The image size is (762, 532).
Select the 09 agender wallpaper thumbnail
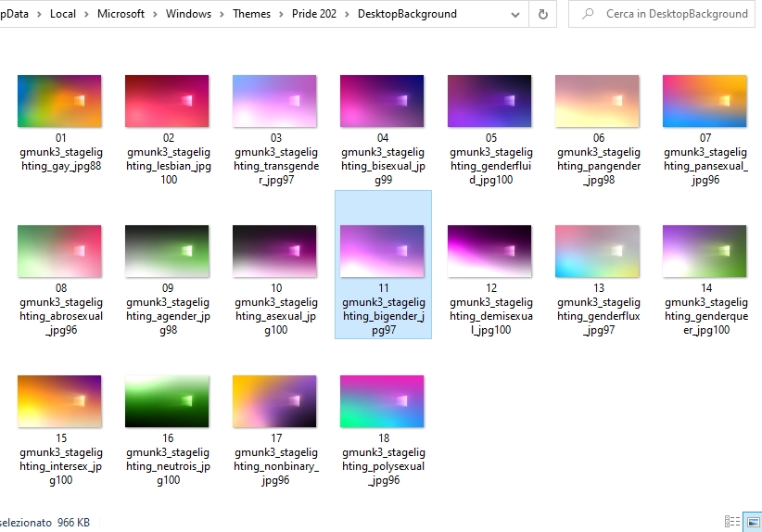pyautogui.click(x=167, y=251)
